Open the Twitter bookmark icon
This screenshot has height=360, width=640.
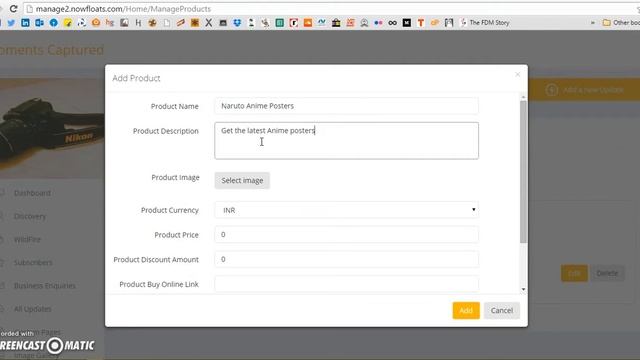tap(11, 23)
